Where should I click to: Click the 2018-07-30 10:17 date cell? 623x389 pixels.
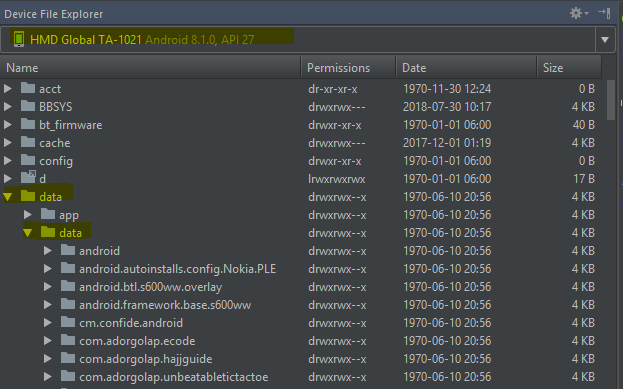click(x=447, y=107)
